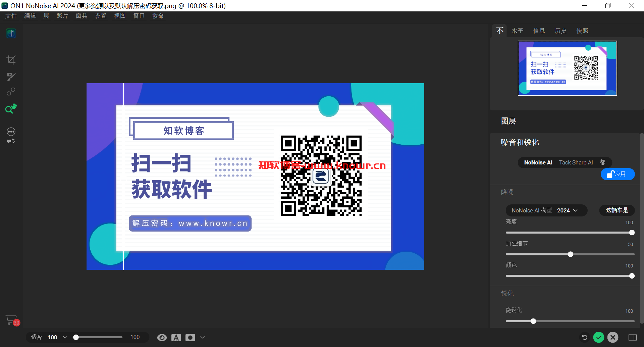Open the 设置 menu

(x=101, y=16)
